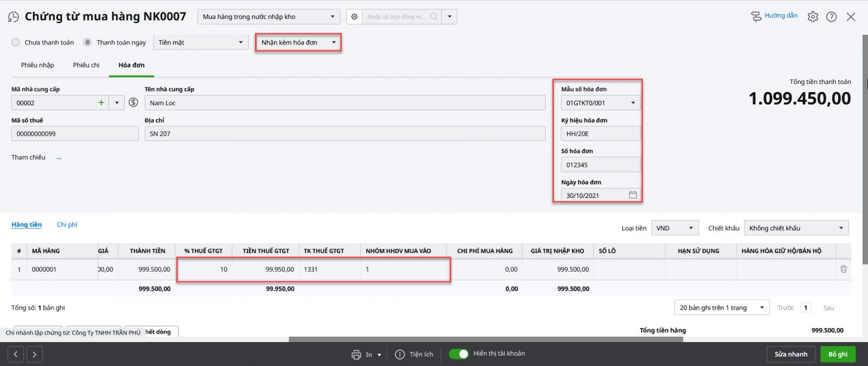
Task: Click the help question mark icon
Action: click(x=831, y=17)
